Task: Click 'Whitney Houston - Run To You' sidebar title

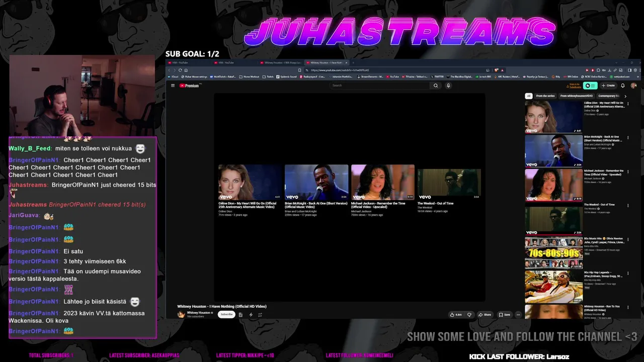Action: (602, 308)
